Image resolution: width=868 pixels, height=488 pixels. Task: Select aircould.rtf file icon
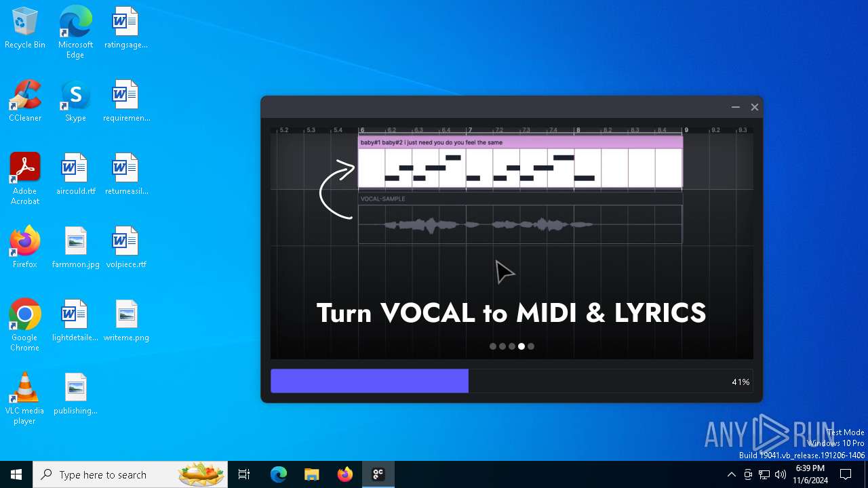75,175
